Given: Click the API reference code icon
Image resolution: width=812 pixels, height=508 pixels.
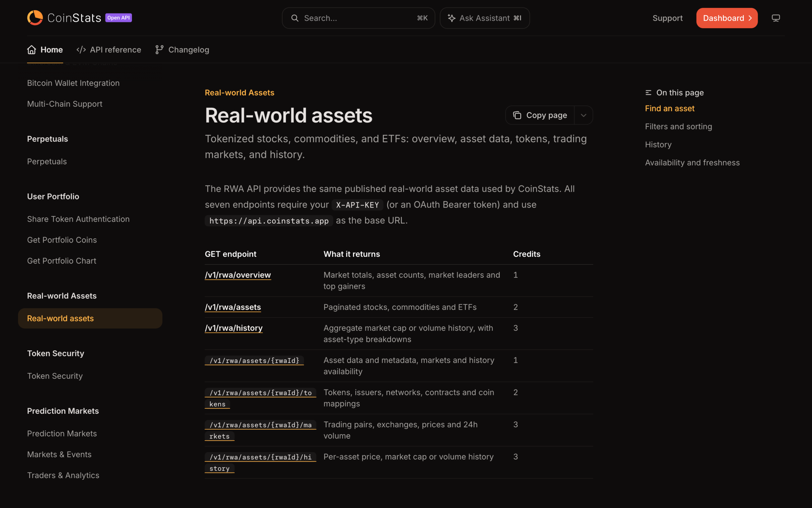Looking at the screenshot, I should click(81, 50).
